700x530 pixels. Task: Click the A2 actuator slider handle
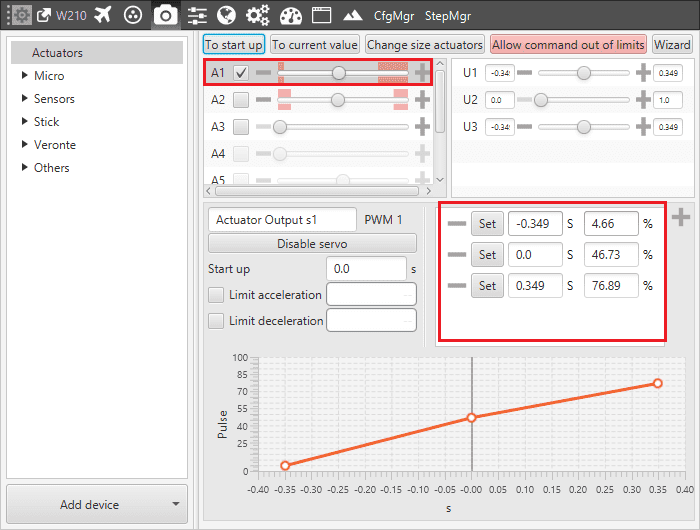(338, 100)
